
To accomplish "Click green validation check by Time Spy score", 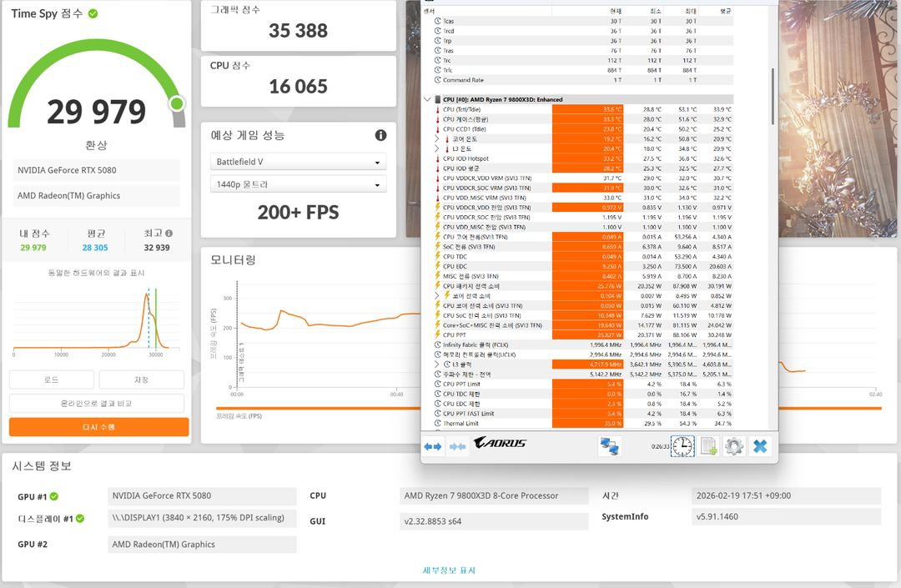I will pyautogui.click(x=93, y=14).
